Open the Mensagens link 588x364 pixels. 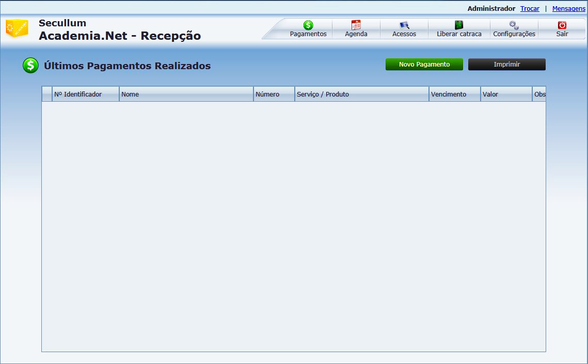point(568,9)
